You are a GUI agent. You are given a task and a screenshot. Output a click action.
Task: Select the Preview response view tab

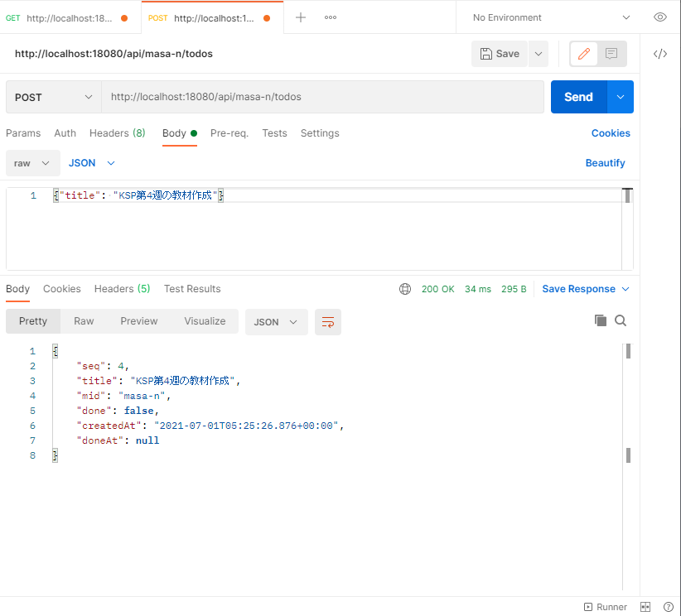tap(138, 321)
